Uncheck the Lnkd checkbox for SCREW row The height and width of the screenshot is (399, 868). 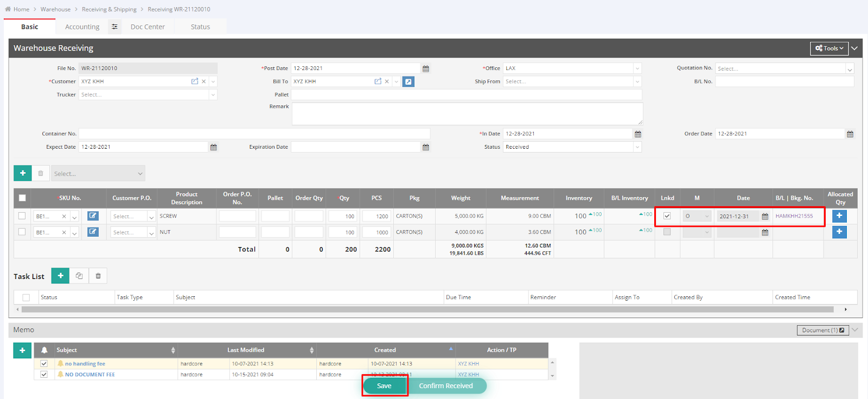coord(667,216)
